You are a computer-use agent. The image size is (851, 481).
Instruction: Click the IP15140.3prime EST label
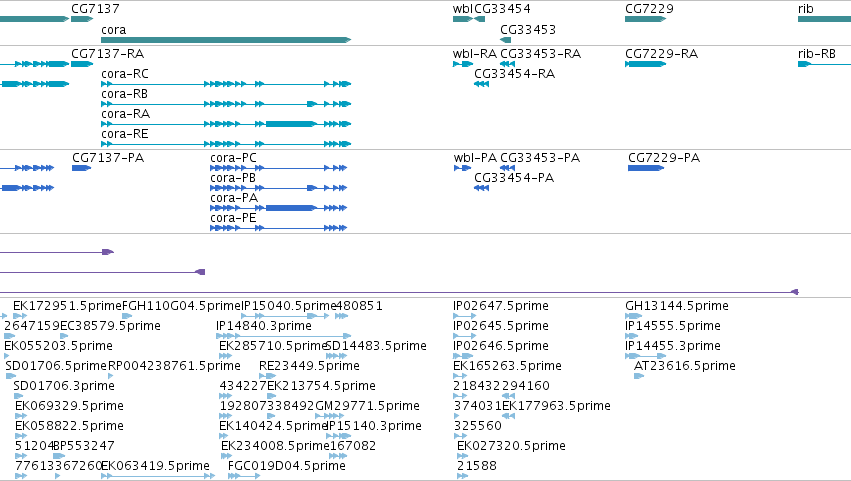(374, 426)
